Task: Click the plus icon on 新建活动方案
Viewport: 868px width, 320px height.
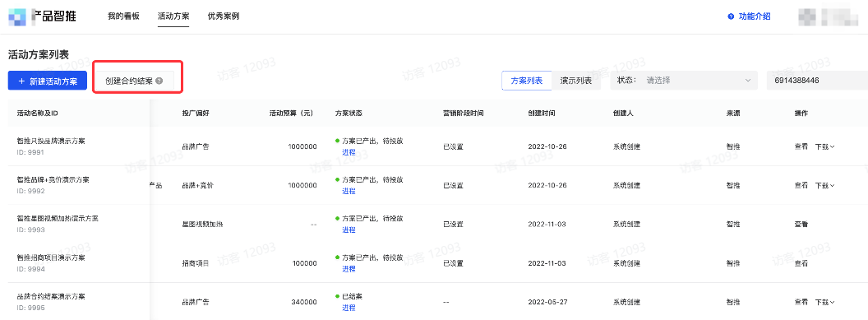Action: coord(21,81)
